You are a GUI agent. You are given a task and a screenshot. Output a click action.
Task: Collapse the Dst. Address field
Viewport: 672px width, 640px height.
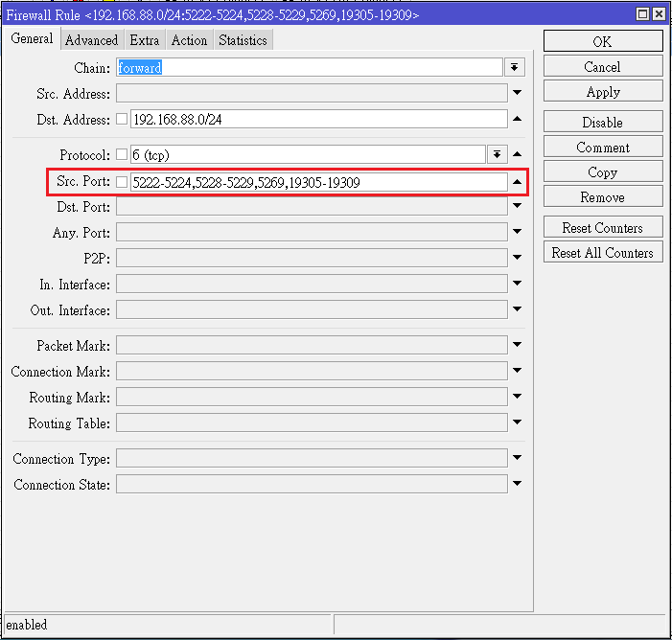click(x=518, y=119)
